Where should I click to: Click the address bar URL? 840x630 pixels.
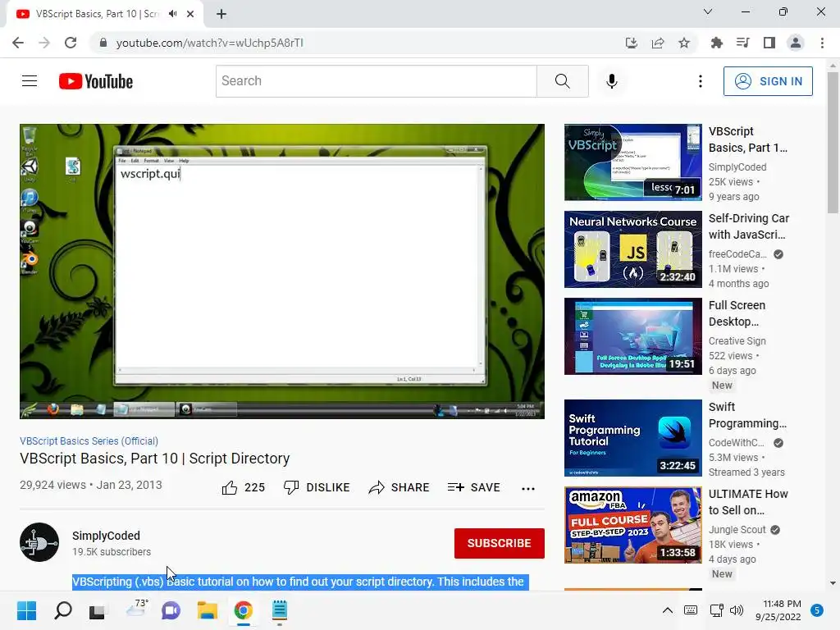210,43
